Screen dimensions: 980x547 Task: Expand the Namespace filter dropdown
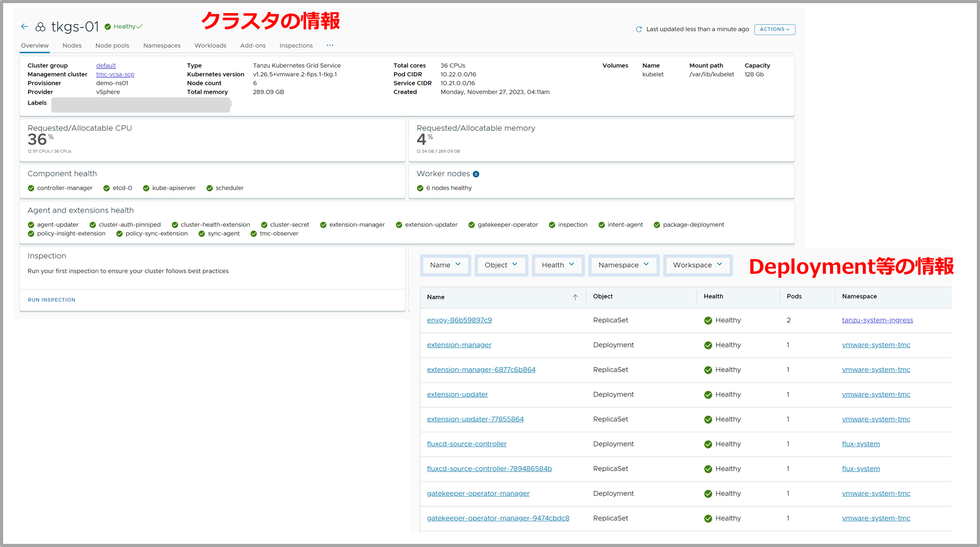point(623,265)
